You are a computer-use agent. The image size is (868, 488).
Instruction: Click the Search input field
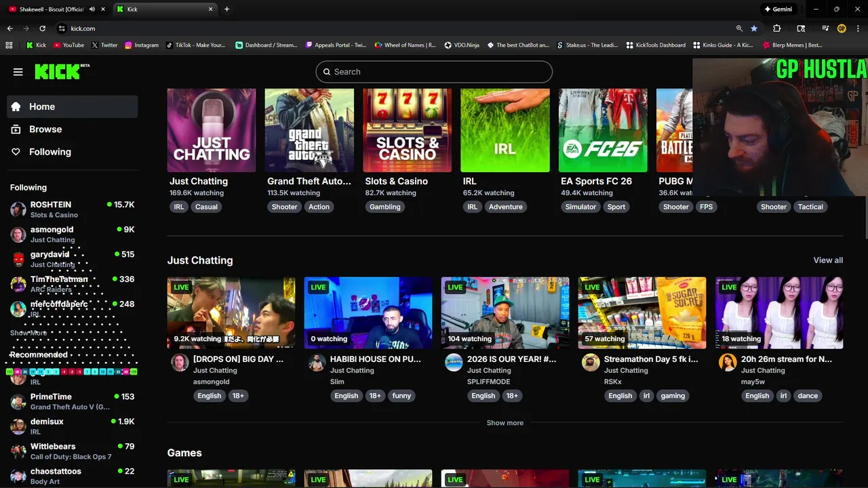434,72
